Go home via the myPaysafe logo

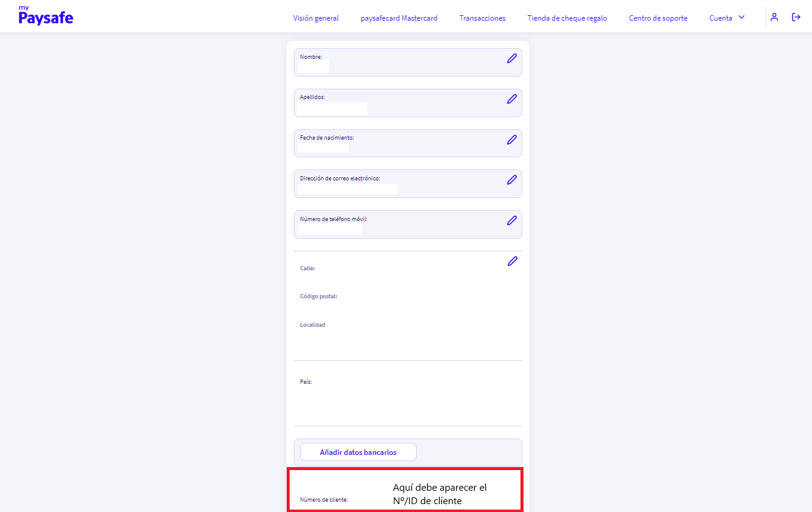(x=46, y=15)
